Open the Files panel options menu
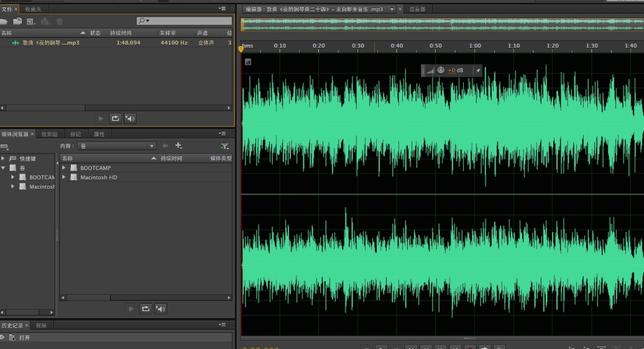 (x=222, y=9)
